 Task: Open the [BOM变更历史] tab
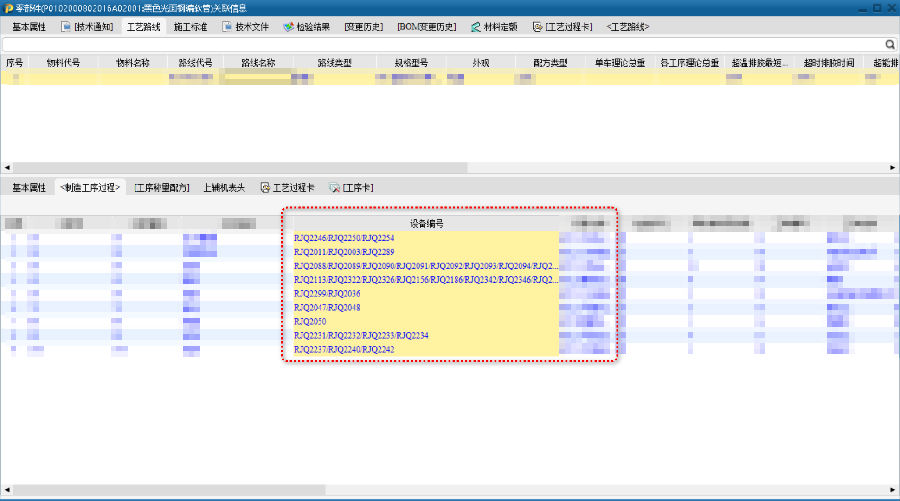tap(426, 27)
